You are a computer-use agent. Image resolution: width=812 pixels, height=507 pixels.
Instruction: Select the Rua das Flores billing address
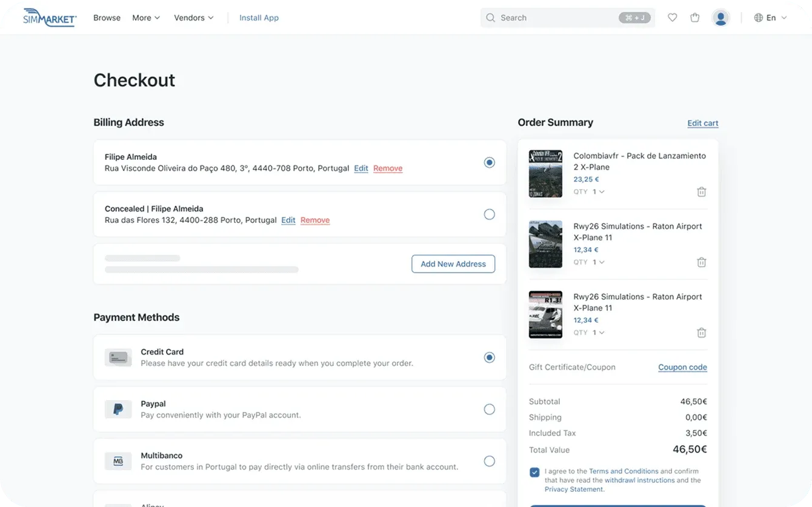(x=489, y=214)
